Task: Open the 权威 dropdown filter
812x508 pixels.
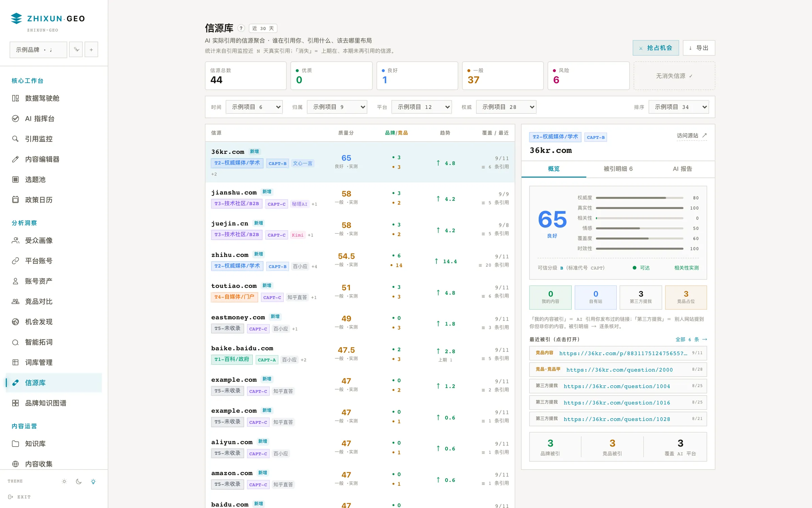Action: [x=506, y=107]
